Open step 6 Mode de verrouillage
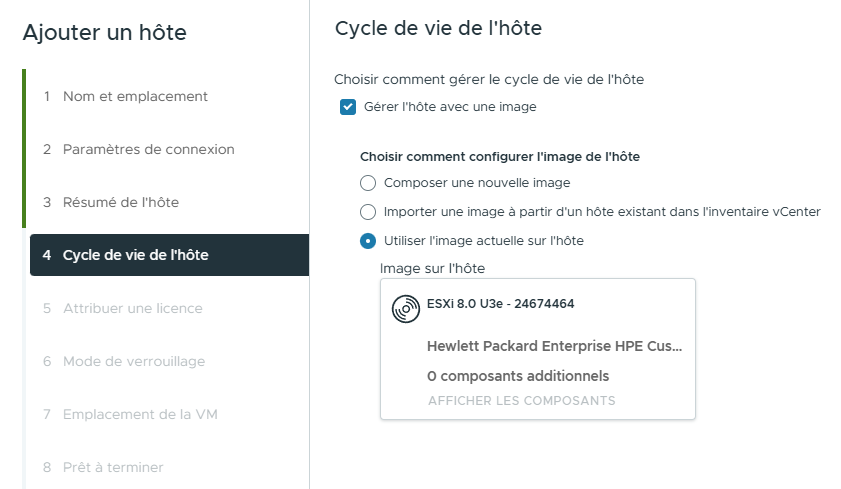The width and height of the screenshot is (841, 489). 134,361
